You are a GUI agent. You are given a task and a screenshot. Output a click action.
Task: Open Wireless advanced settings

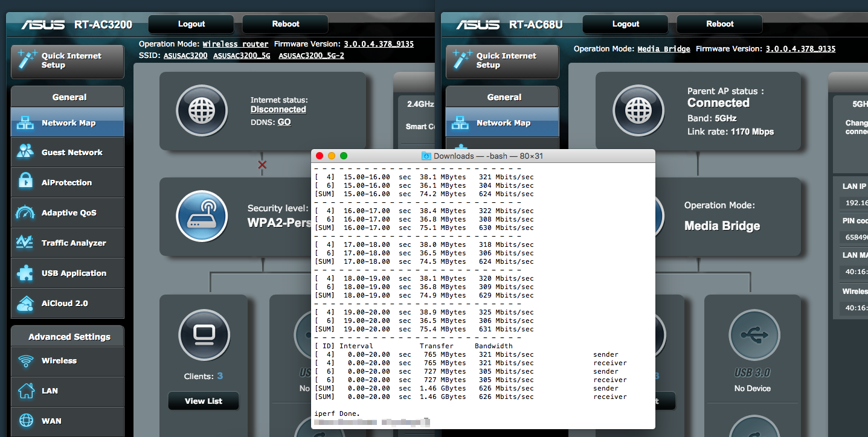click(68, 361)
